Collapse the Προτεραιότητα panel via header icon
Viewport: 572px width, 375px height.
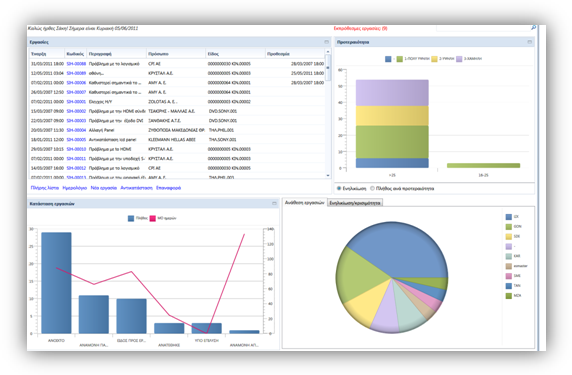[529, 42]
